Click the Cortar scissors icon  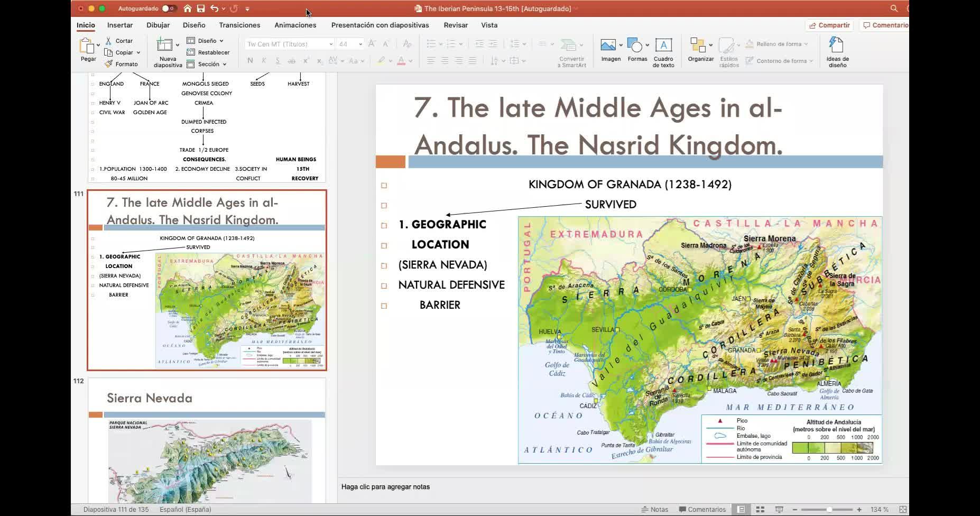(x=108, y=41)
